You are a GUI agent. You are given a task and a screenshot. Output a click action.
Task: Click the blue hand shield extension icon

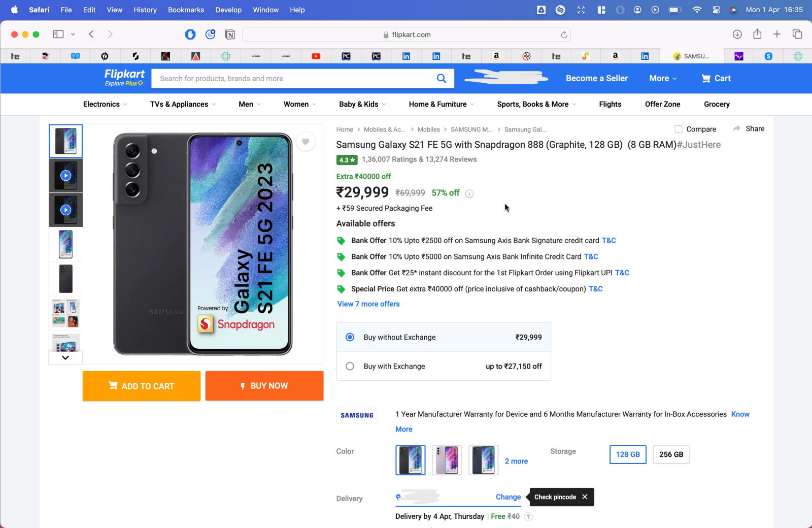[x=190, y=34]
